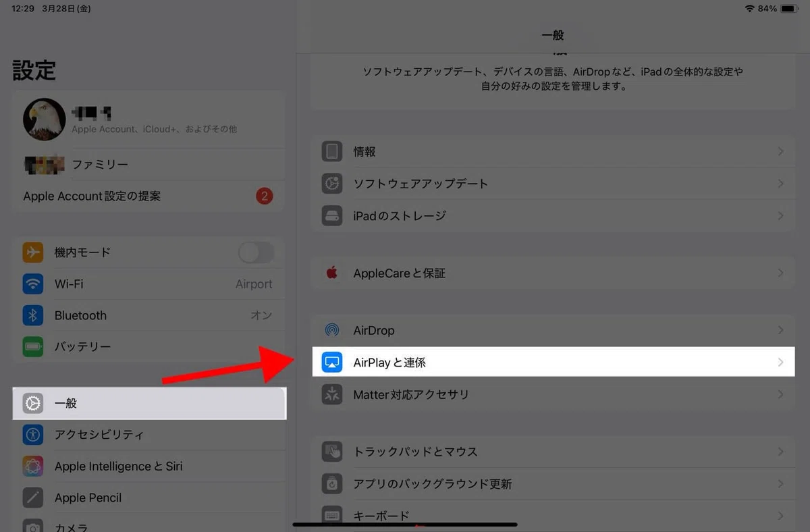This screenshot has width=810, height=532.
Task: Expand ソフトウェアアップデート chevron
Action: (781, 184)
